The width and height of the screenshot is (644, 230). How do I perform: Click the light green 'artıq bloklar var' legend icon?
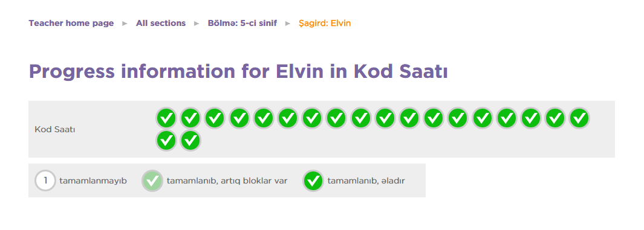(x=152, y=181)
